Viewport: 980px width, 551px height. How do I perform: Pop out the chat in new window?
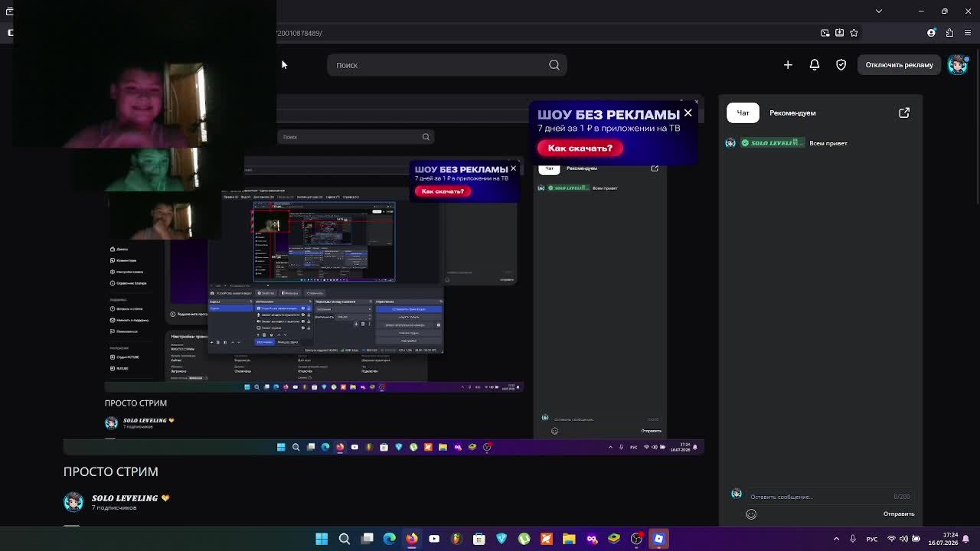(904, 112)
